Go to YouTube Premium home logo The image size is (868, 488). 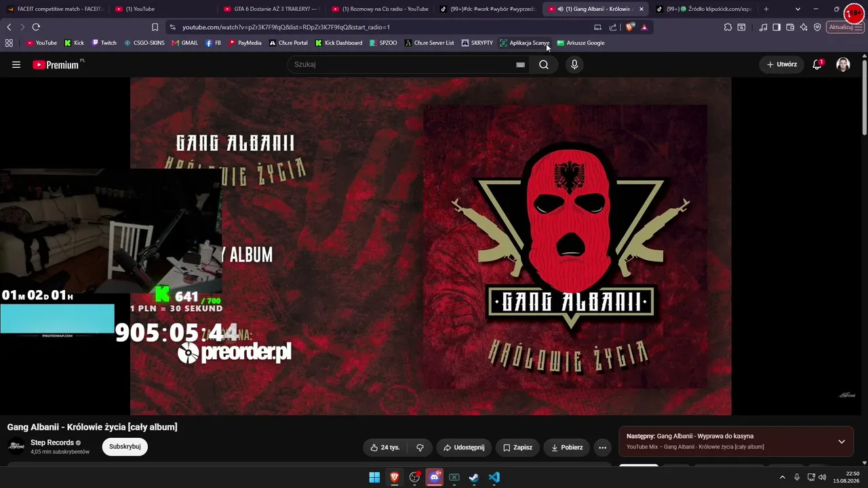[56, 65]
